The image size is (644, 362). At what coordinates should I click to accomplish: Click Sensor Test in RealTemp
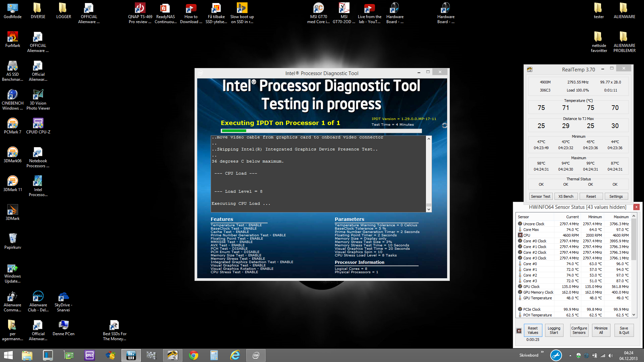(540, 196)
